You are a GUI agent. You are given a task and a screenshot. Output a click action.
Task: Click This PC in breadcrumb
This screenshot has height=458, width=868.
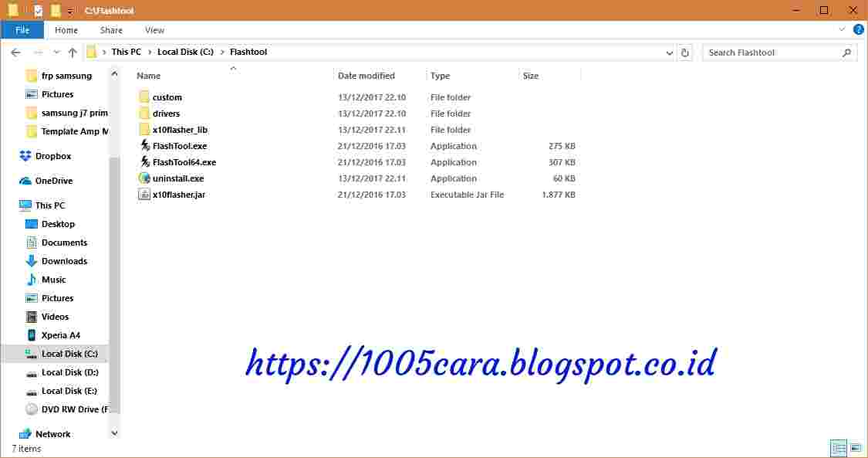tap(127, 52)
